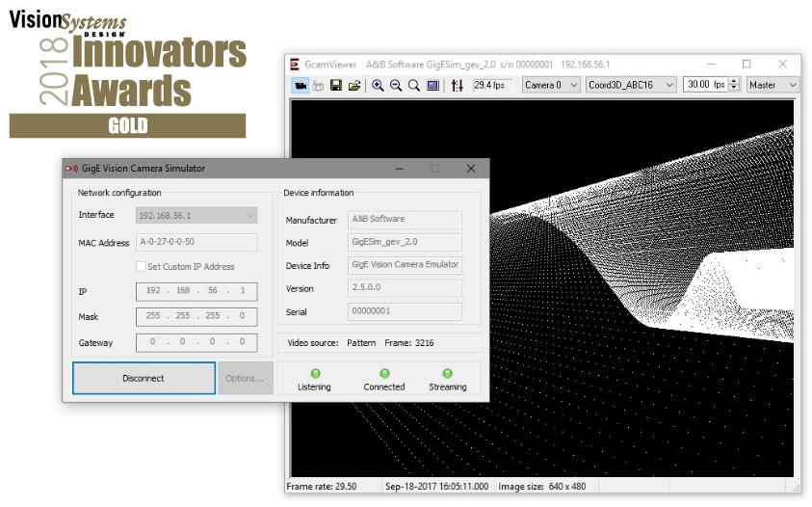Enable Set Custom IP Address checkbox

coord(141,266)
